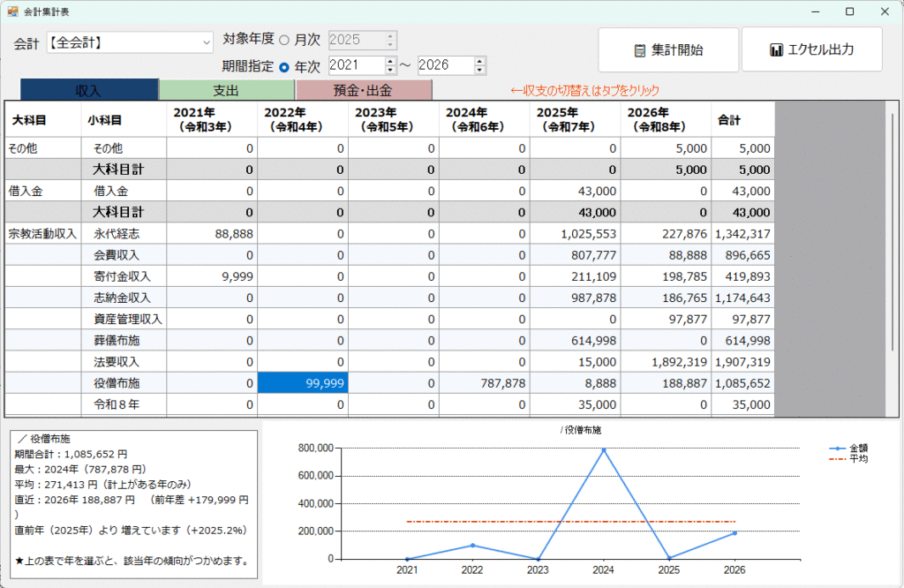Decrease the end year 2026 spinner
This screenshot has width=904, height=588.
pos(479,70)
